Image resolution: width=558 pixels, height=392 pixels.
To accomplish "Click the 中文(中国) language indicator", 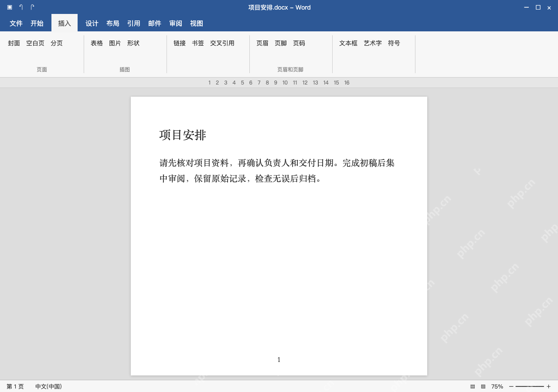I will tap(48, 386).
